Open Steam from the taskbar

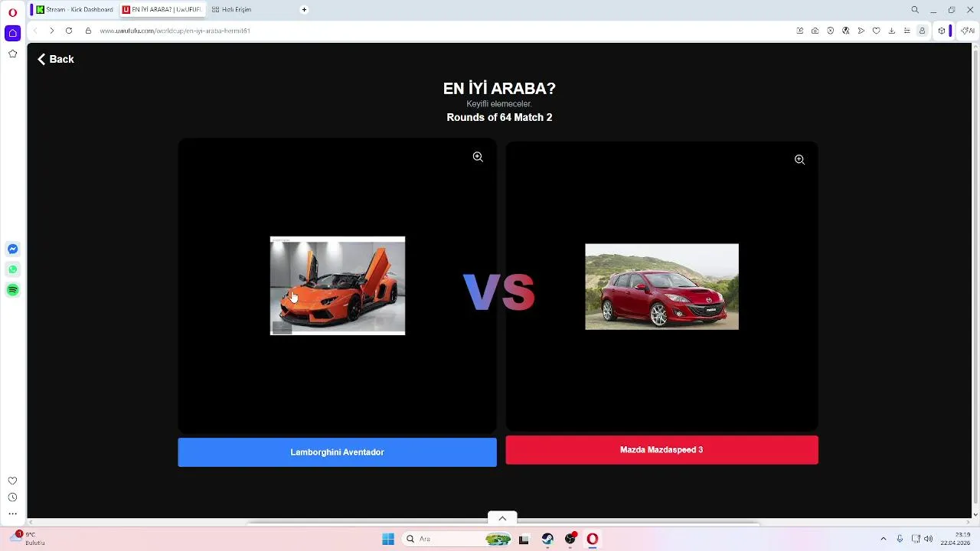click(547, 539)
